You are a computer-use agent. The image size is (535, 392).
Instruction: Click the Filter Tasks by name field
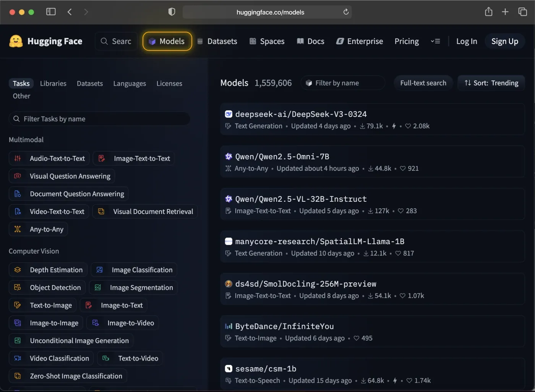(99, 119)
